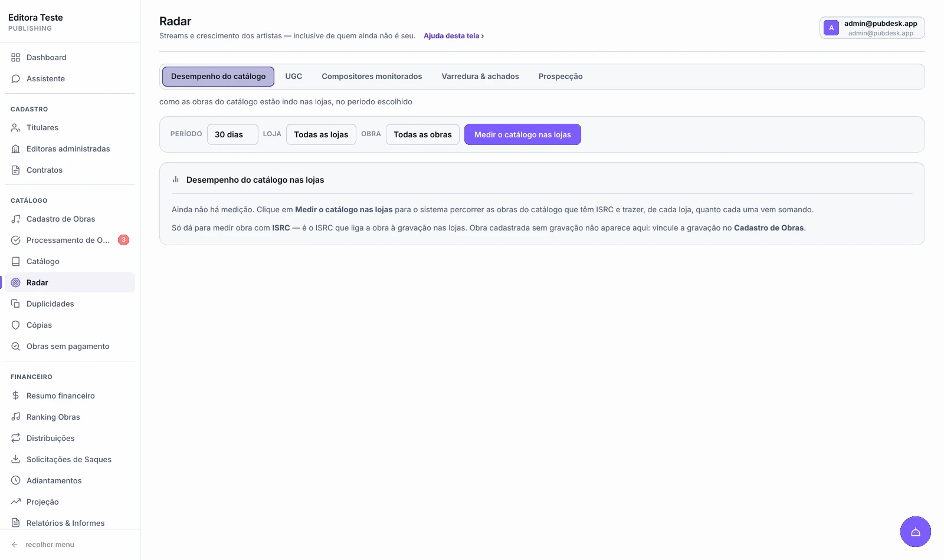The width and height of the screenshot is (944, 560).
Task: Open the floating assistant bubble button
Action: click(x=915, y=532)
